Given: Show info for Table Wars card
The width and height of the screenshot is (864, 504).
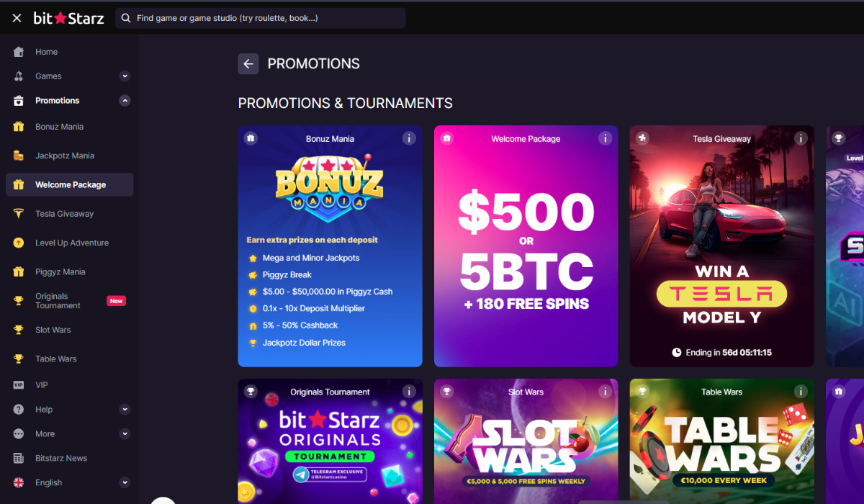Looking at the screenshot, I should (x=801, y=392).
